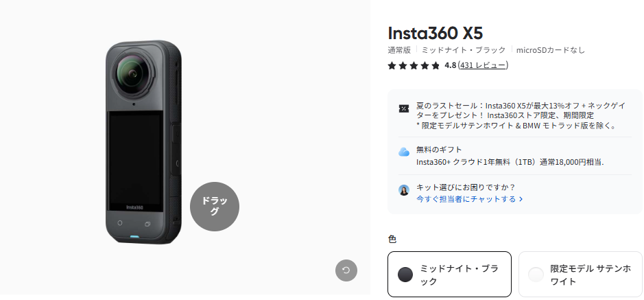Screen dimensions: 644x300
Task: Select 限定モデル サテンホワイト color option
Action: click(580, 274)
